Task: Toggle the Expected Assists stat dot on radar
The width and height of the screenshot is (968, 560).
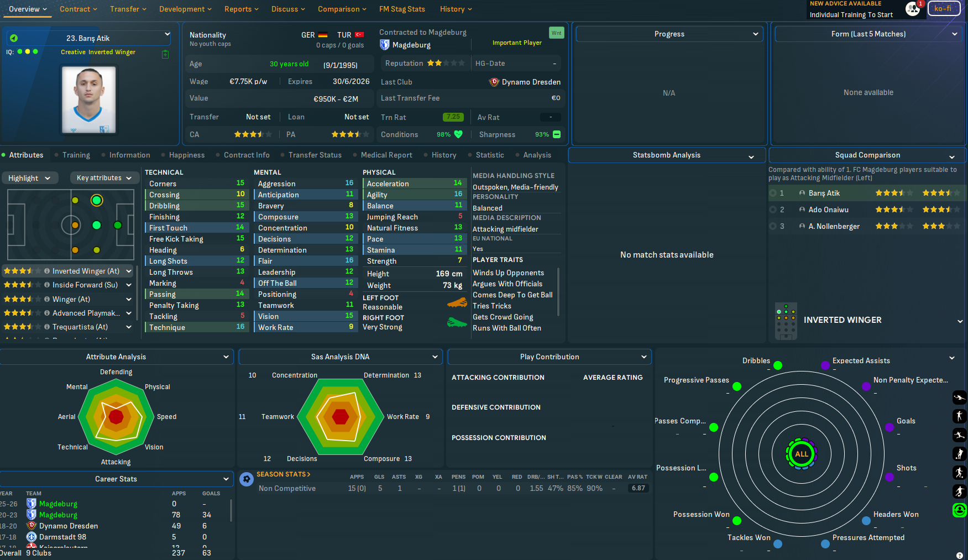Action: [x=825, y=365]
